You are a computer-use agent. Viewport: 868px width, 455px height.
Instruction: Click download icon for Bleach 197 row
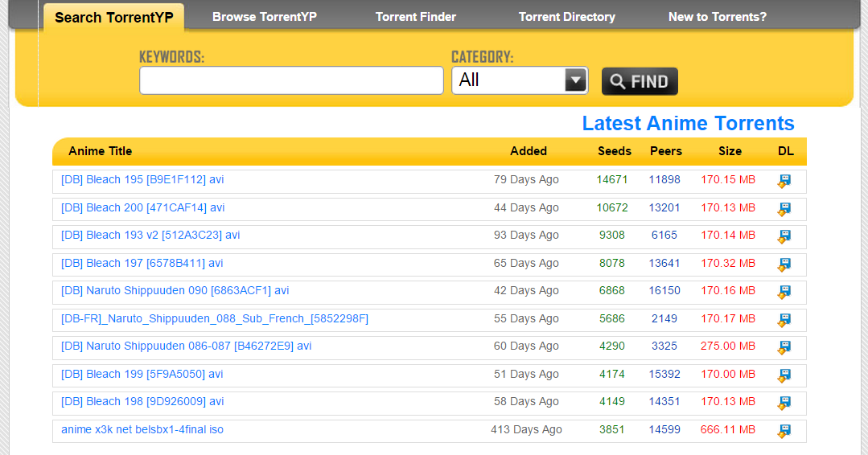click(784, 264)
